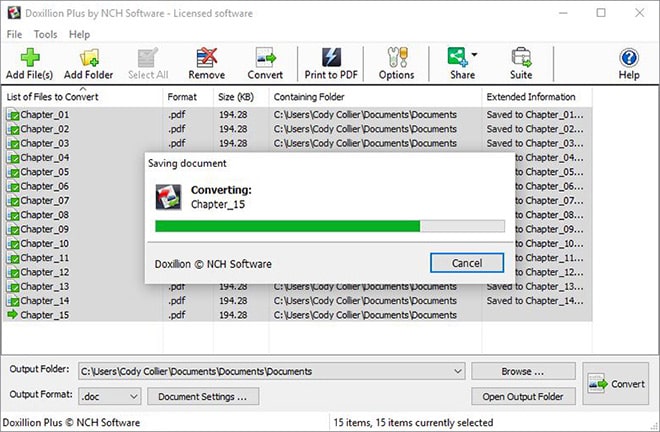This screenshot has width=660, height=432.
Task: Open the Output Format .doc dropdown
Action: pyautogui.click(x=109, y=397)
